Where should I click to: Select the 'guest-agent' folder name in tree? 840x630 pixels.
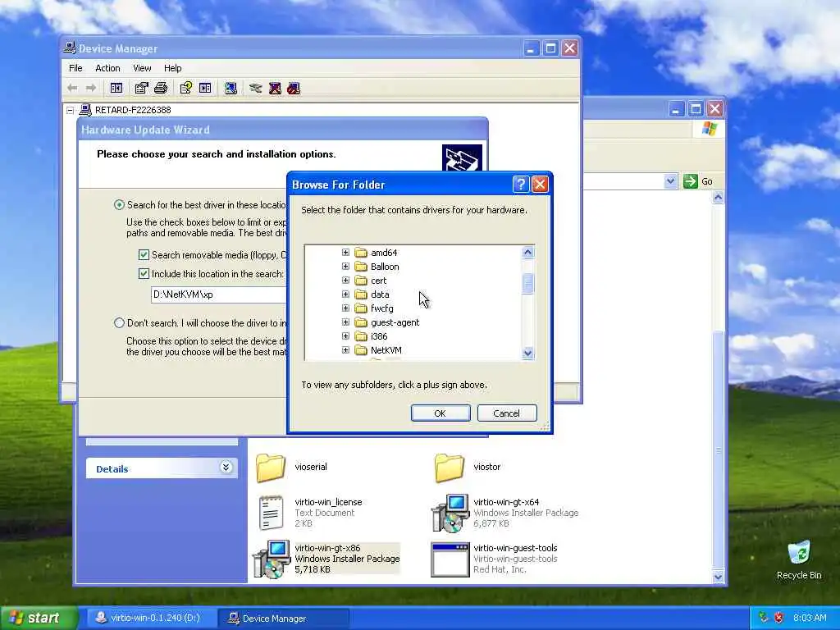(395, 322)
